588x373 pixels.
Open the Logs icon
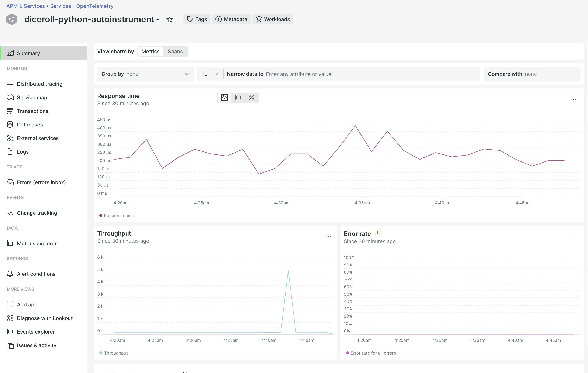click(10, 151)
